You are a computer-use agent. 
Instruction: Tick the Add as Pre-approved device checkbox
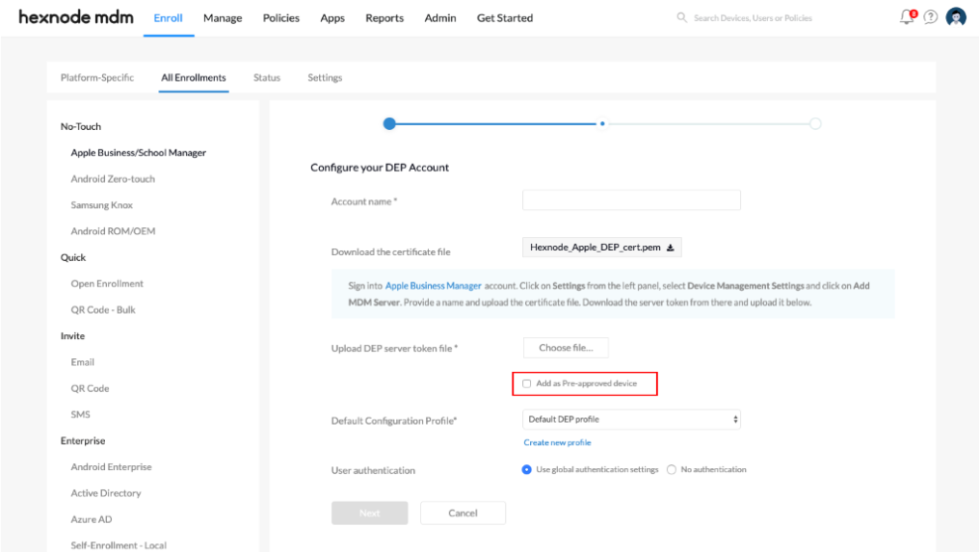(x=527, y=383)
